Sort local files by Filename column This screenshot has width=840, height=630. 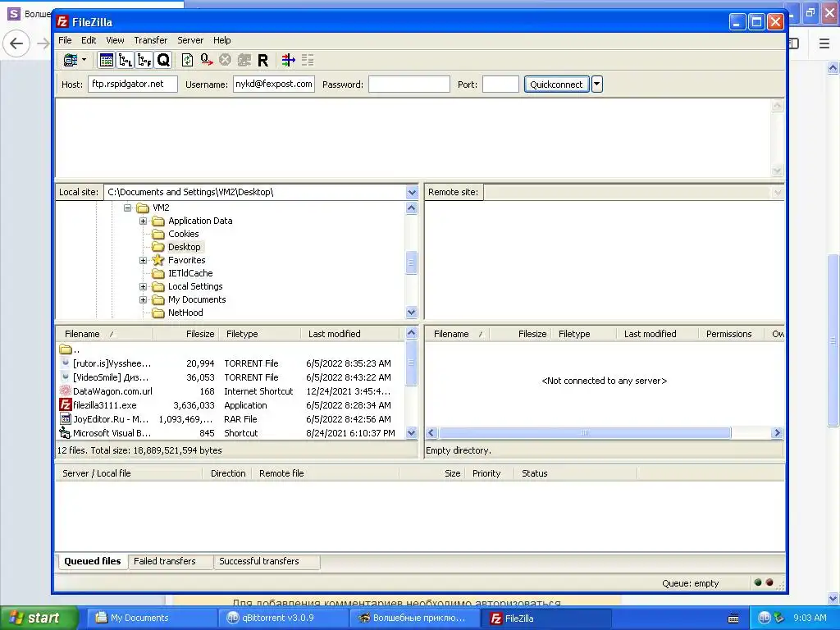[x=104, y=334]
